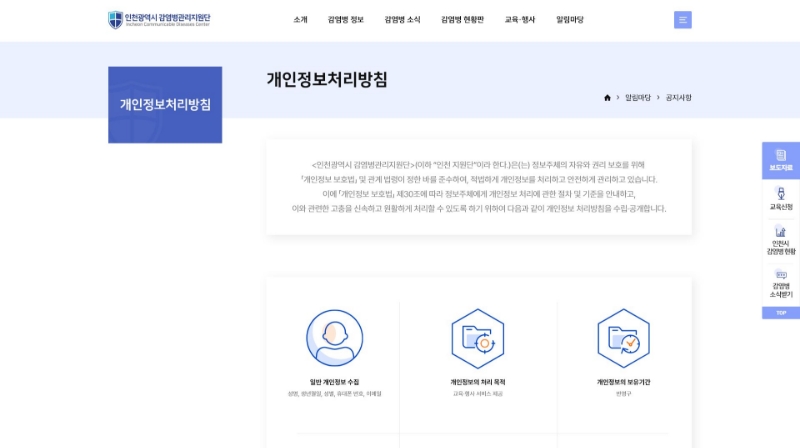Click the 반영구 caption text
The image size is (800, 448).
(x=623, y=393)
